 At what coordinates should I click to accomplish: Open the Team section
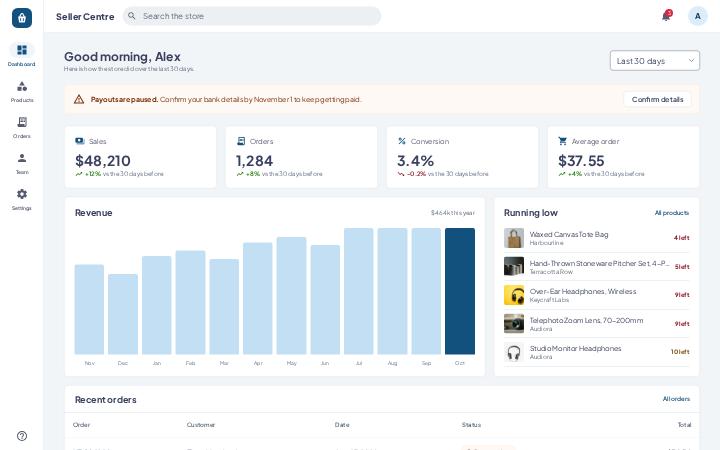22,163
